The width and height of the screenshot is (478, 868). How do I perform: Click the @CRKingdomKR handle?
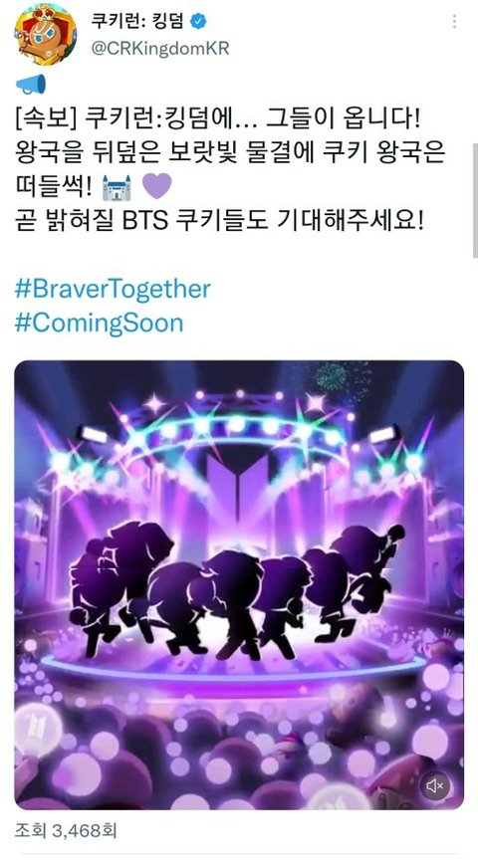point(160,48)
